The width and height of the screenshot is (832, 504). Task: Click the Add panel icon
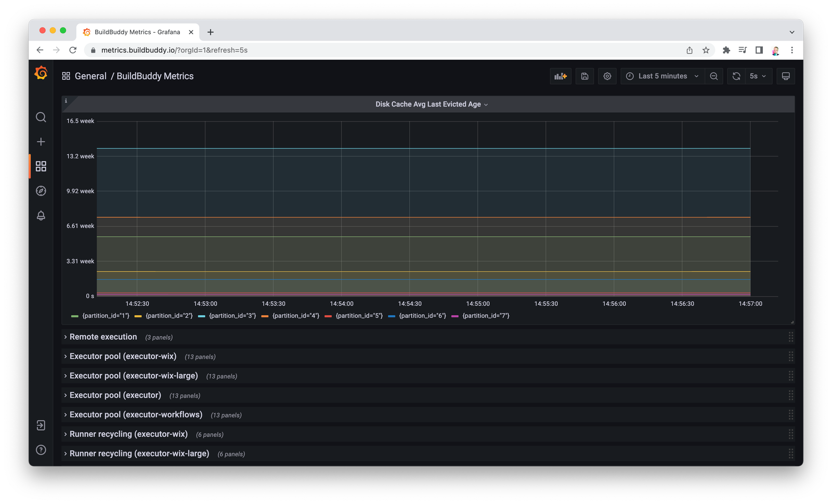click(x=561, y=76)
